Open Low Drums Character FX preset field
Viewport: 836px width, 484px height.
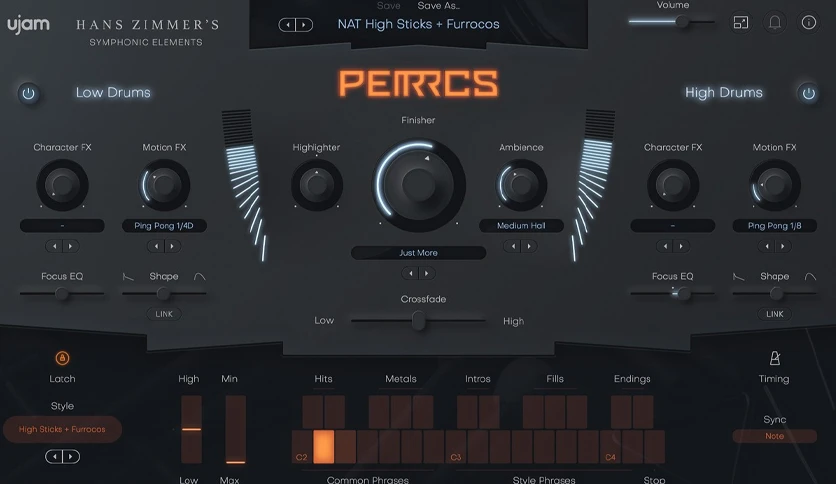coord(62,225)
